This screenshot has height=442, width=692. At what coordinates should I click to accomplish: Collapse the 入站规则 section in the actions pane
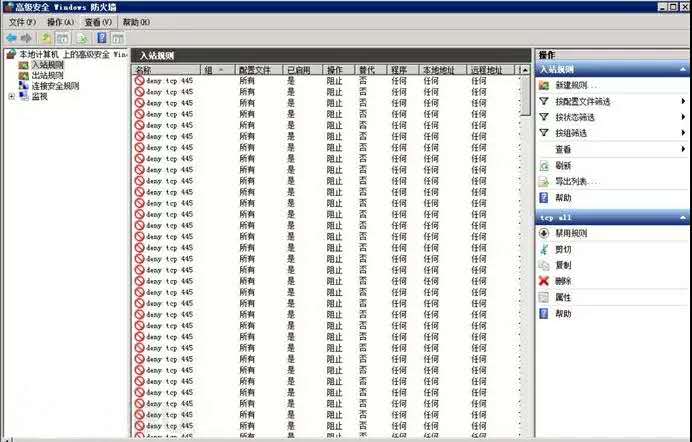pos(683,69)
